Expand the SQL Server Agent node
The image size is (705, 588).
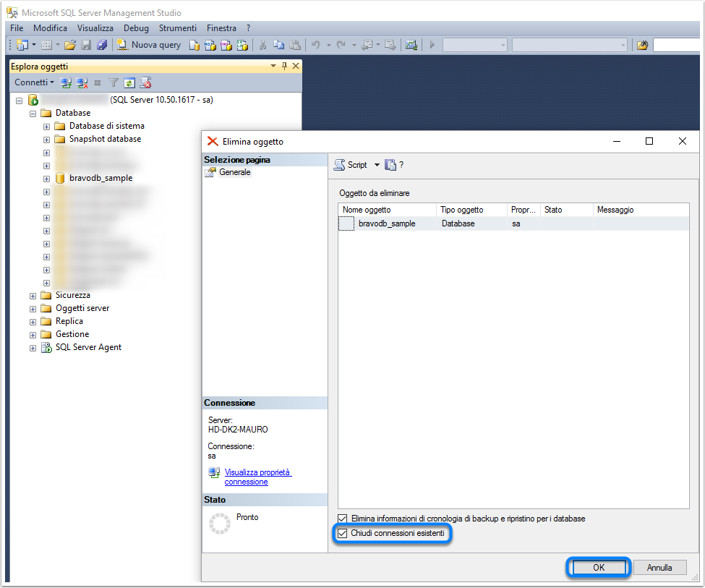point(33,348)
